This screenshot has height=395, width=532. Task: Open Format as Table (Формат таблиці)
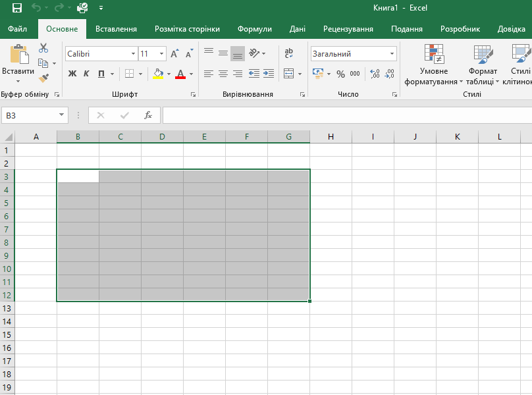483,65
